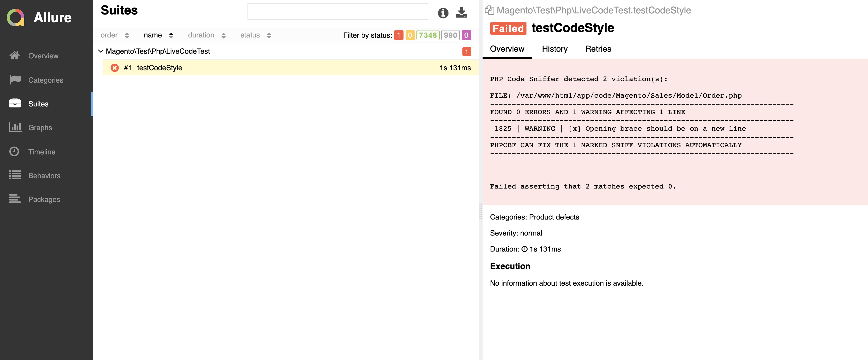868x360 pixels.
Task: Click the Failed status label badge
Action: click(x=508, y=28)
